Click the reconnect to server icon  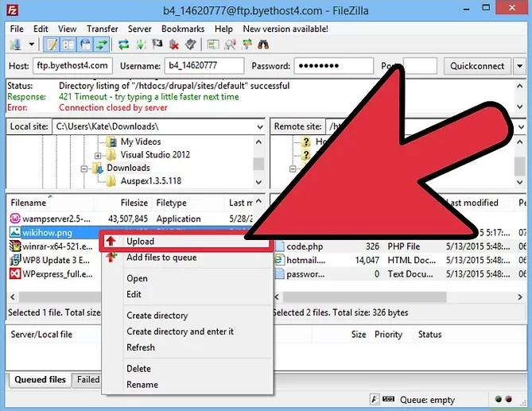pyautogui.click(x=190, y=45)
